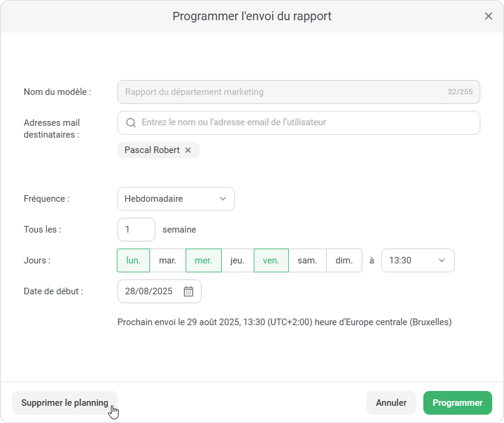Viewport: 504px width, 423px height.
Task: Open the Fréquence dropdown showing Hebdomadaire
Action: click(x=176, y=199)
